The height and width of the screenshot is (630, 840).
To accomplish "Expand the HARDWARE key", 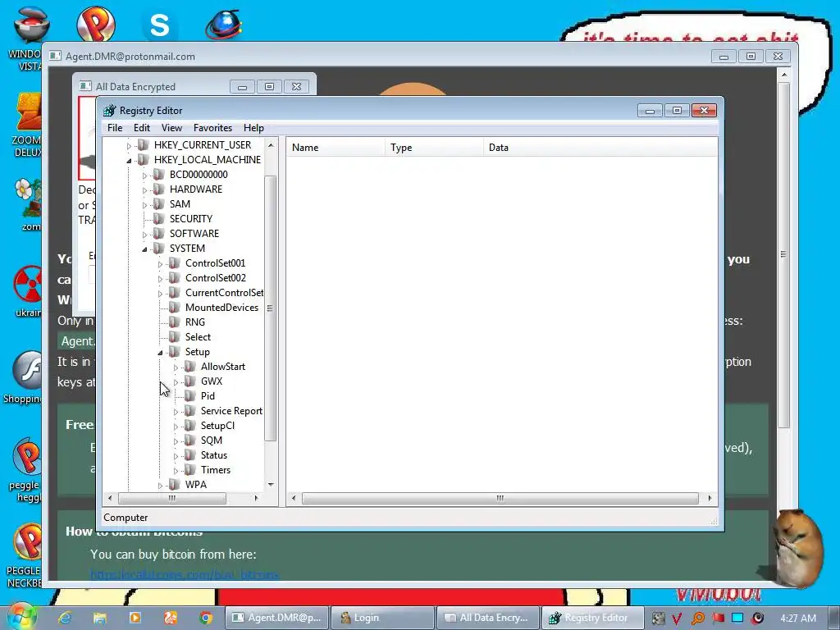I will (144, 190).
